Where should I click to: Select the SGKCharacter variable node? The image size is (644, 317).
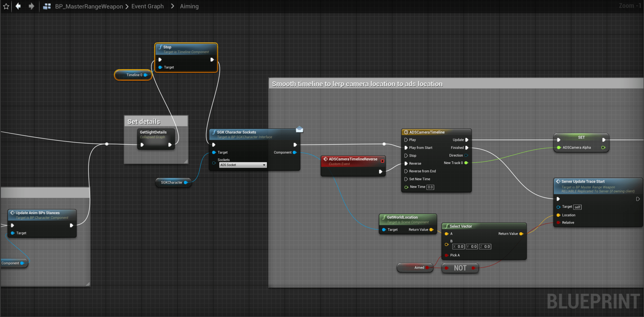(171, 183)
